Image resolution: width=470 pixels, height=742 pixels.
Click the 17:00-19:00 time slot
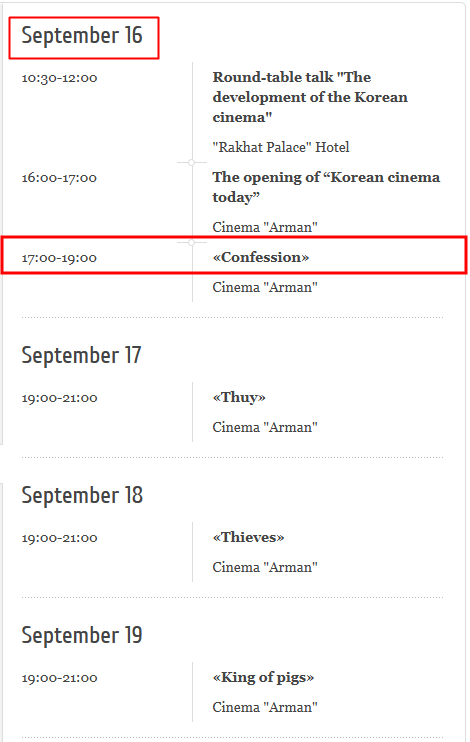pos(59,258)
